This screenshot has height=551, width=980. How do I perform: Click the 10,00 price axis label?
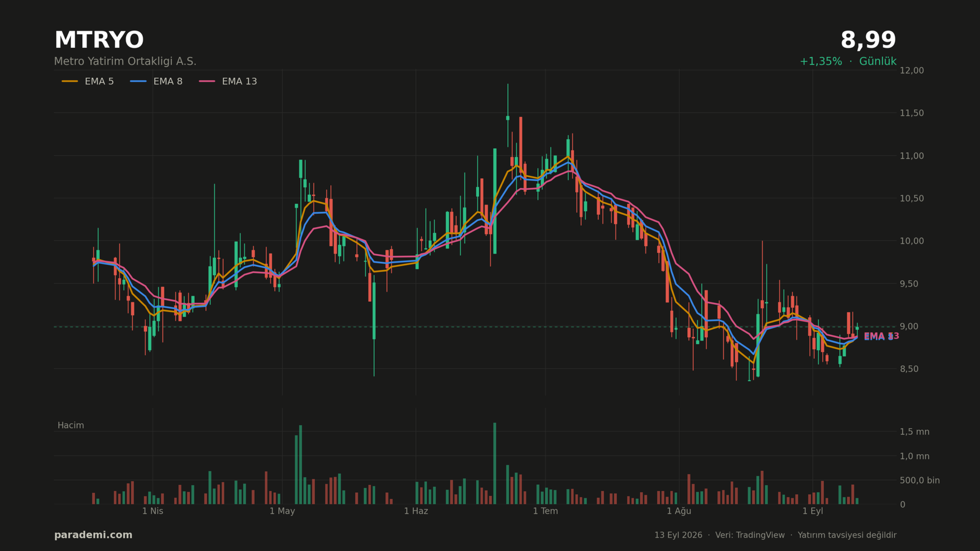[x=911, y=241]
